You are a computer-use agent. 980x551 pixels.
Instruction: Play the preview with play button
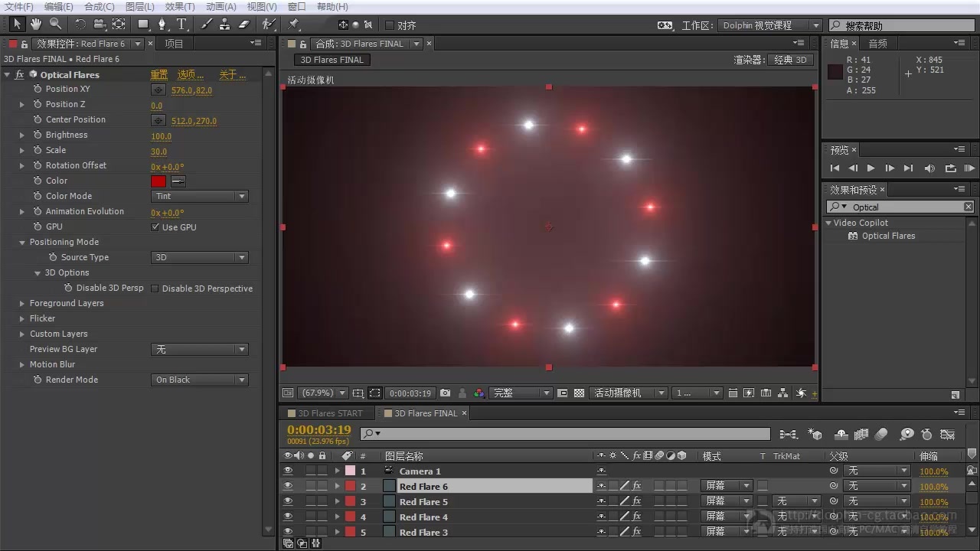tap(871, 168)
